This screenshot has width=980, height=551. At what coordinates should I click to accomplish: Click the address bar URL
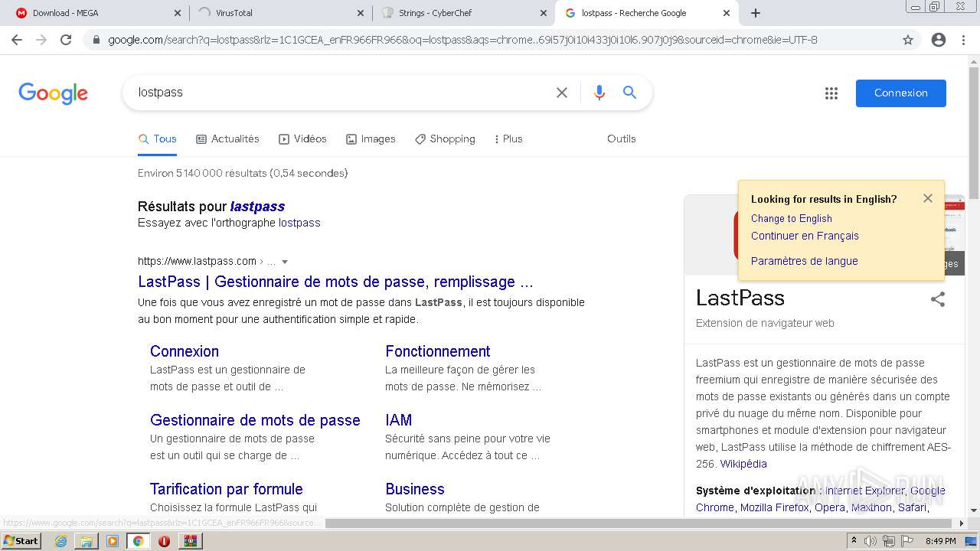[462, 40]
